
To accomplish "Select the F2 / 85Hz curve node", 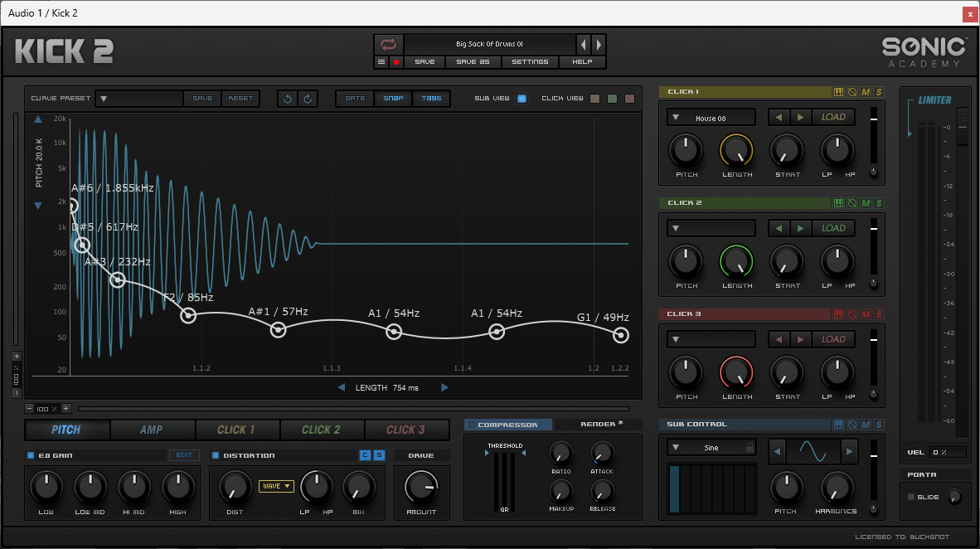I will (188, 316).
